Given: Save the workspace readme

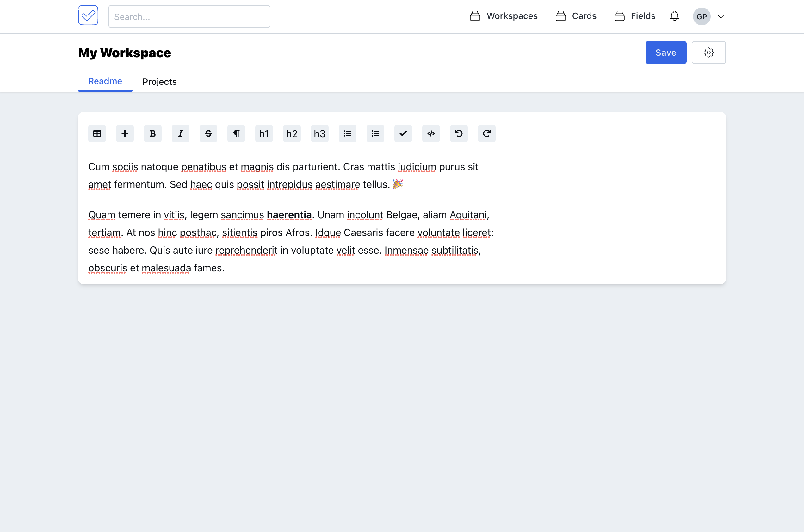Looking at the screenshot, I should pyautogui.click(x=665, y=52).
